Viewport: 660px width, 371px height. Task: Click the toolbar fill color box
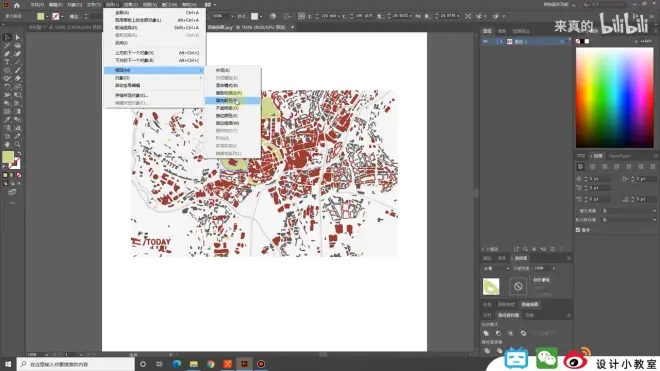coord(8,157)
